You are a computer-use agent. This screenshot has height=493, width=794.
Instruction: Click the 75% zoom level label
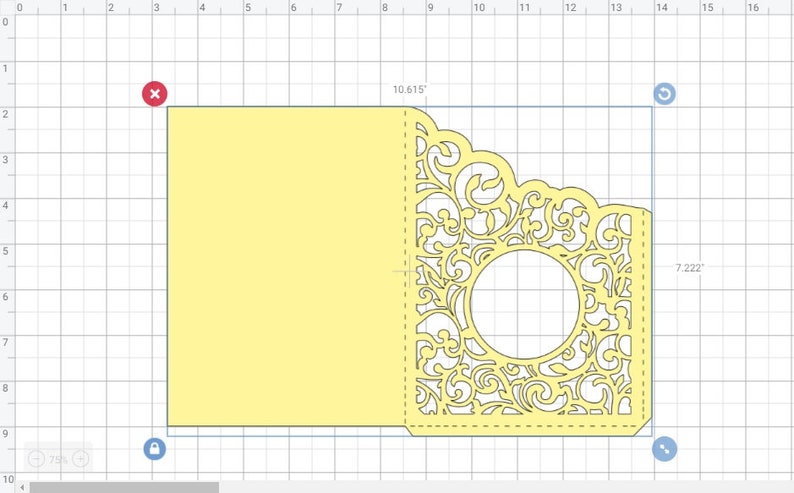[58, 460]
